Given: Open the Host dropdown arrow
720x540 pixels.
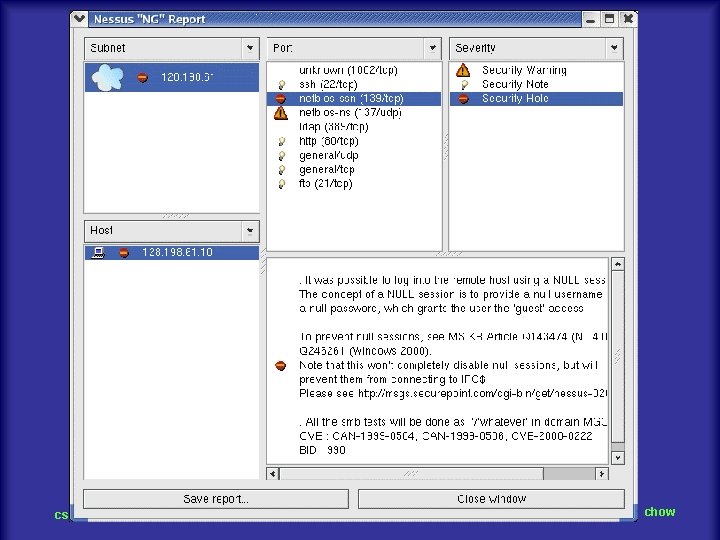Looking at the screenshot, I should 250,231.
